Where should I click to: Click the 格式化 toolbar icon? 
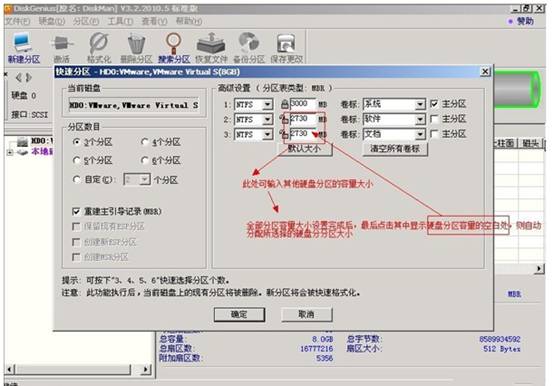pos(99,48)
